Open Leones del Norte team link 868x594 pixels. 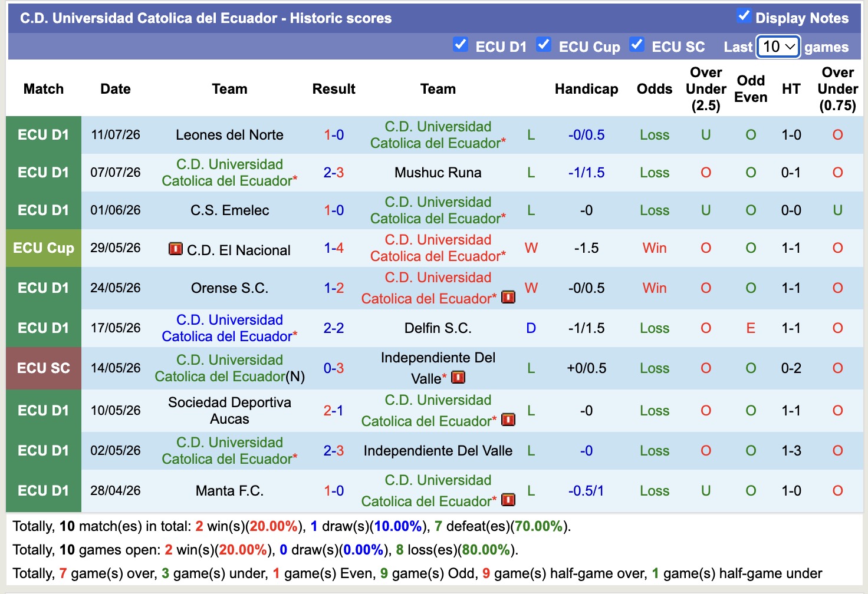pyautogui.click(x=229, y=135)
